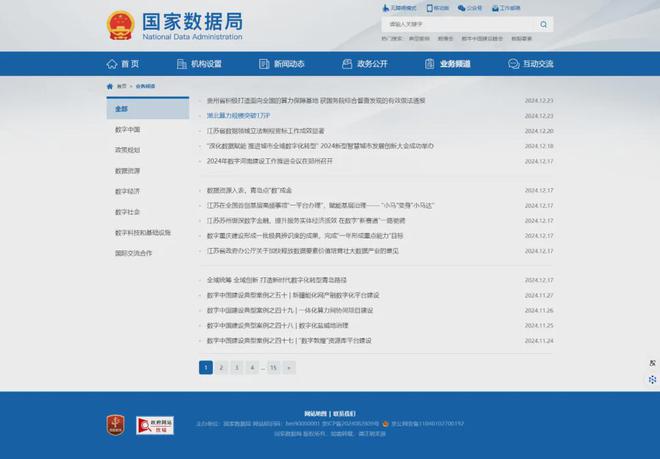Select 全部 sidebar category

pos(148,109)
